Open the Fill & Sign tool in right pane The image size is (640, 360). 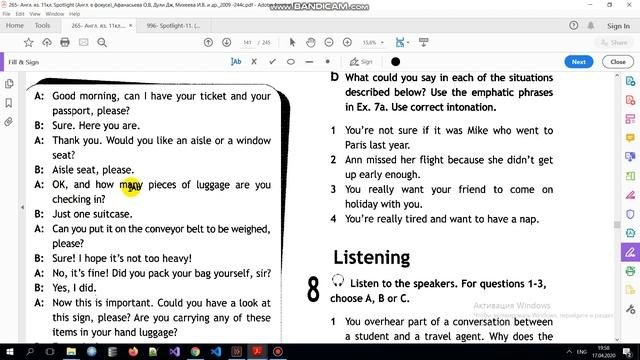point(630,252)
